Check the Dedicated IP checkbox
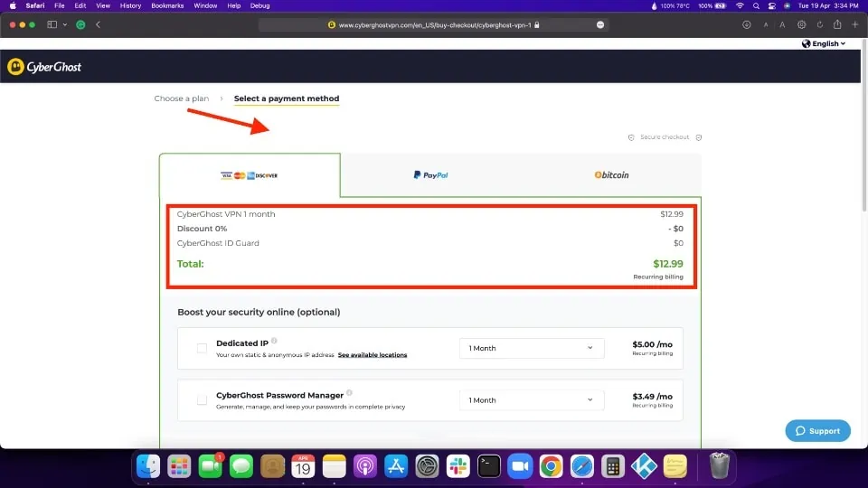Viewport: 868px width, 488px height. click(202, 348)
